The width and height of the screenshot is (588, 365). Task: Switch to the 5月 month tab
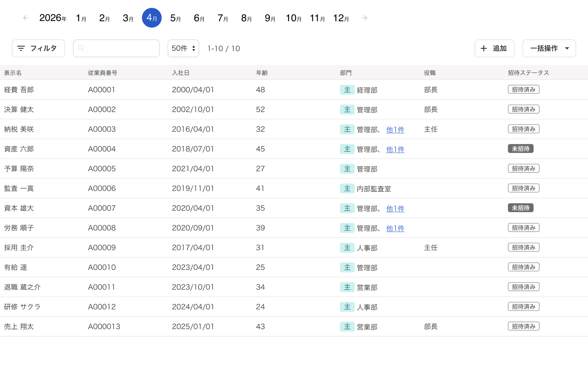pos(175,18)
